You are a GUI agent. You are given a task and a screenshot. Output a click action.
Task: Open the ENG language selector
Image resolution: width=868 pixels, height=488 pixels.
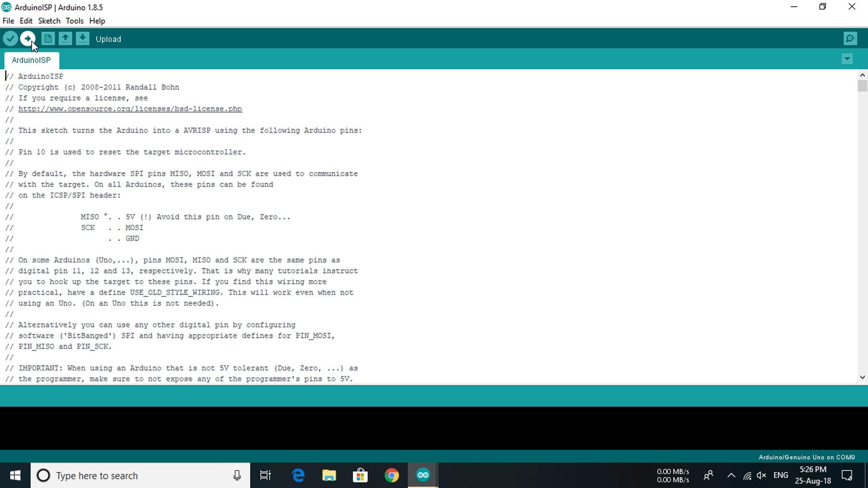pyautogui.click(x=781, y=475)
